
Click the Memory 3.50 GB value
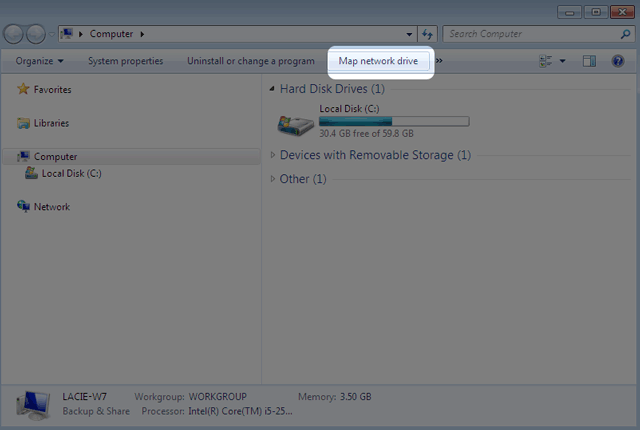(356, 397)
